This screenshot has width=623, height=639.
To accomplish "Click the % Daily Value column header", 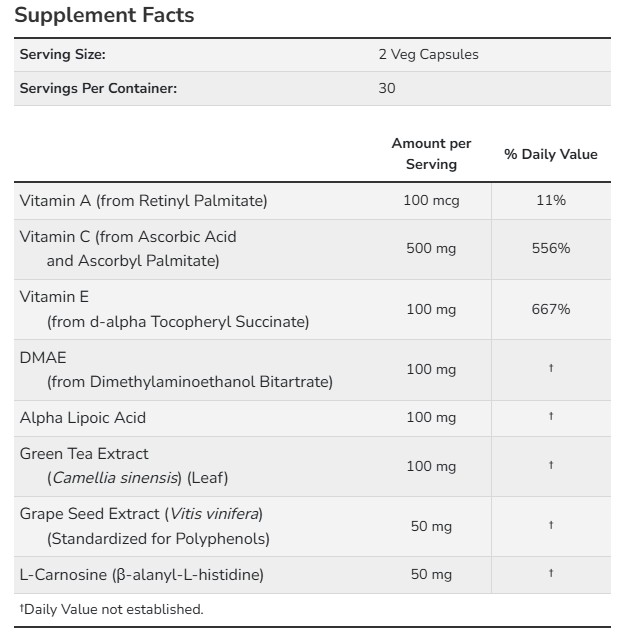I will point(550,154).
